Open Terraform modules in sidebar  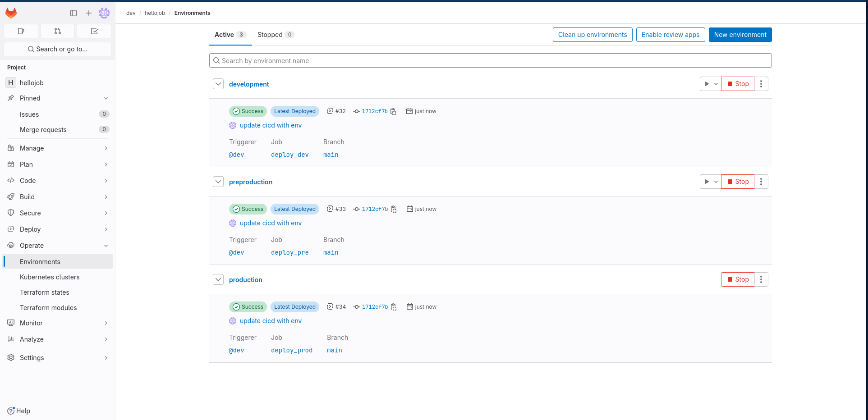[x=58, y=308]
